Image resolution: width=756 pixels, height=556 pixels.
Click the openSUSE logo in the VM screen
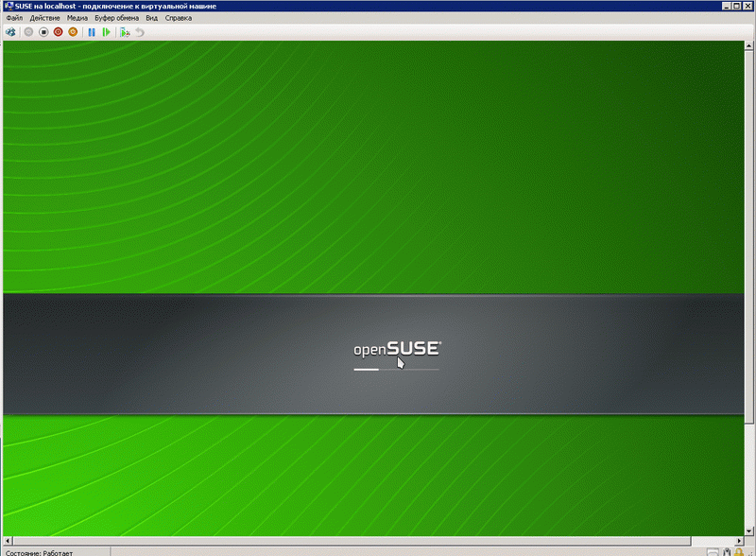[397, 349]
